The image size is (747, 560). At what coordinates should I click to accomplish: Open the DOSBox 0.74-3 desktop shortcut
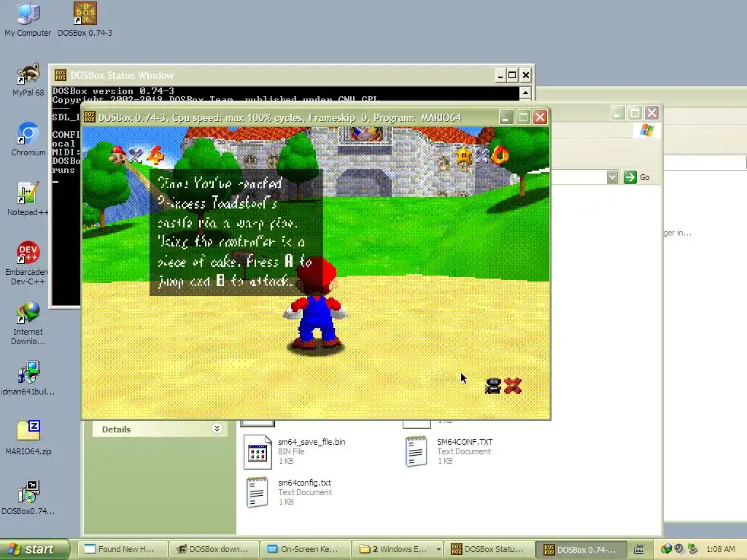click(85, 19)
